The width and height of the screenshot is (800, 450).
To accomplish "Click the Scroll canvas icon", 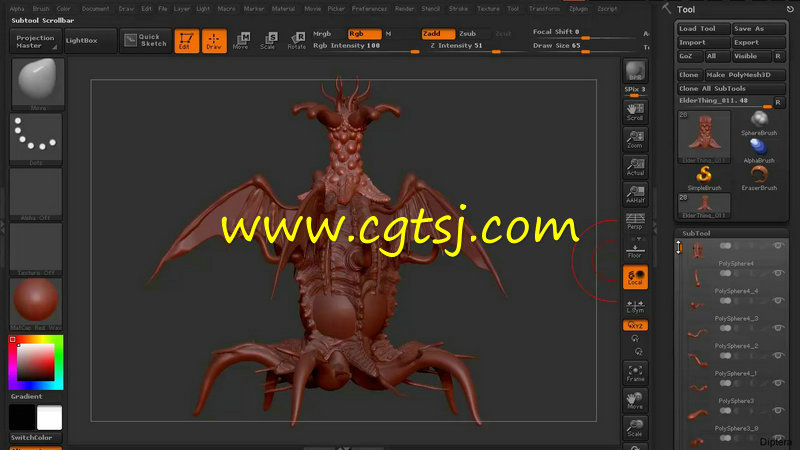I will pos(635,112).
